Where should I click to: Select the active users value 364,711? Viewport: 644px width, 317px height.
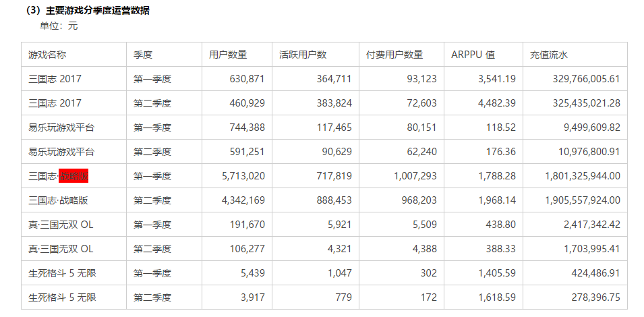click(x=334, y=79)
